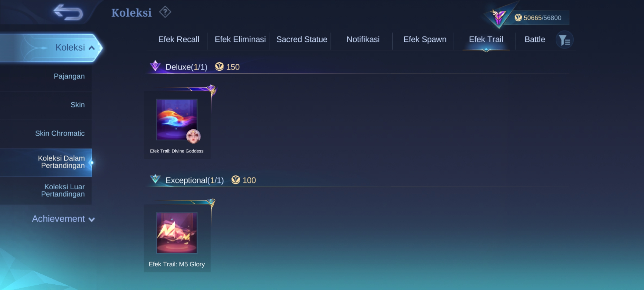Viewport: 644px width, 290px height.
Task: Select the Notifikasi tab
Action: (363, 39)
